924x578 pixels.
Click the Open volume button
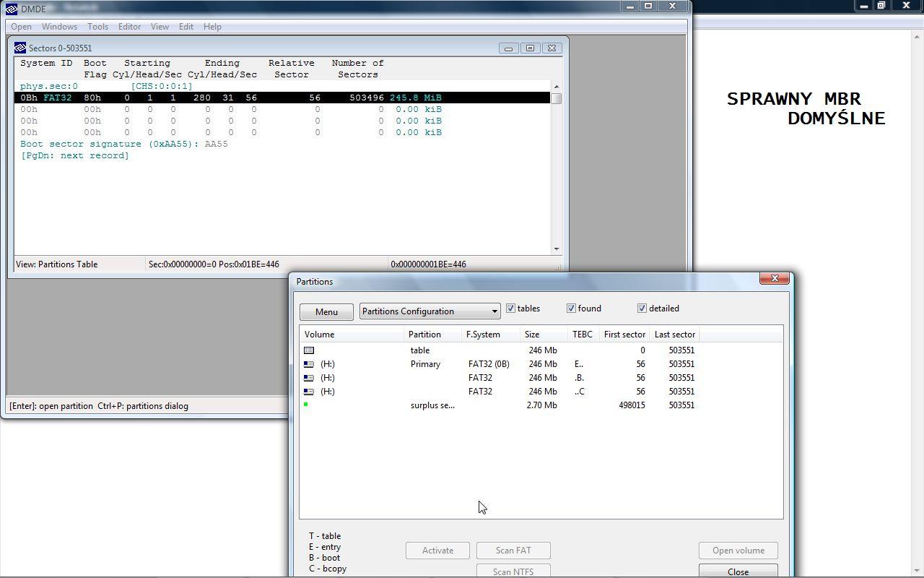[x=738, y=551]
